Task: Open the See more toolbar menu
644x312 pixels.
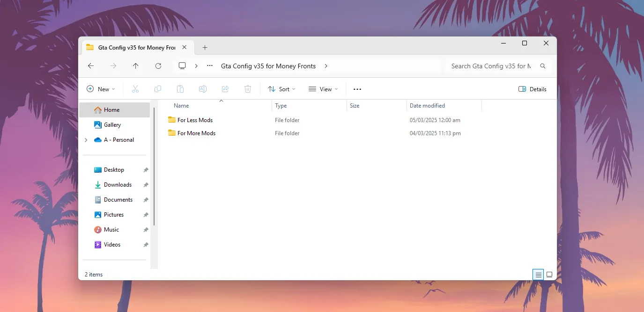Action: coord(357,89)
